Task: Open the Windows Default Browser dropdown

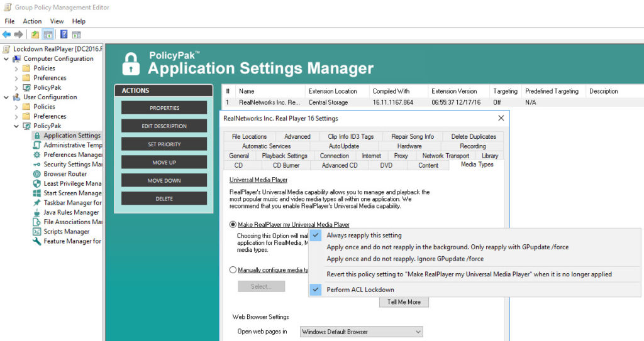Action: coord(362,332)
